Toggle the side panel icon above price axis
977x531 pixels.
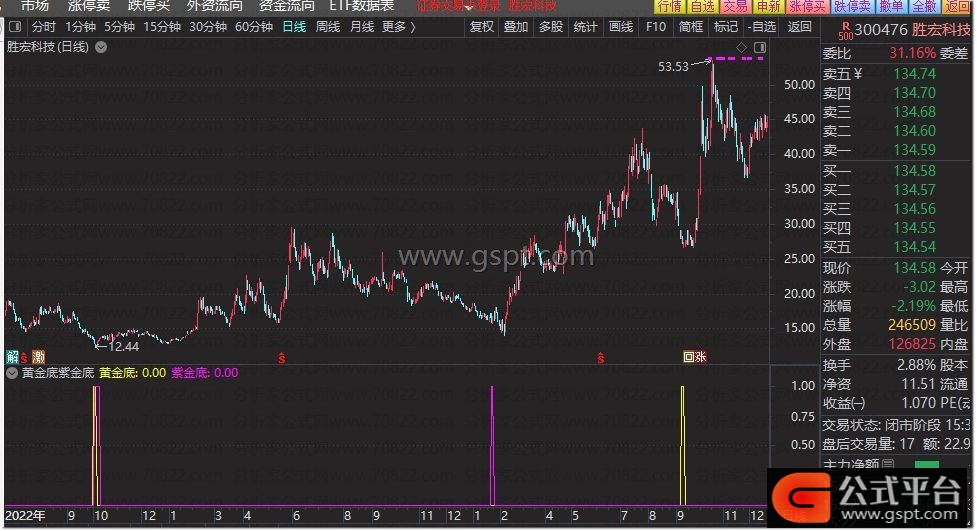[x=760, y=47]
